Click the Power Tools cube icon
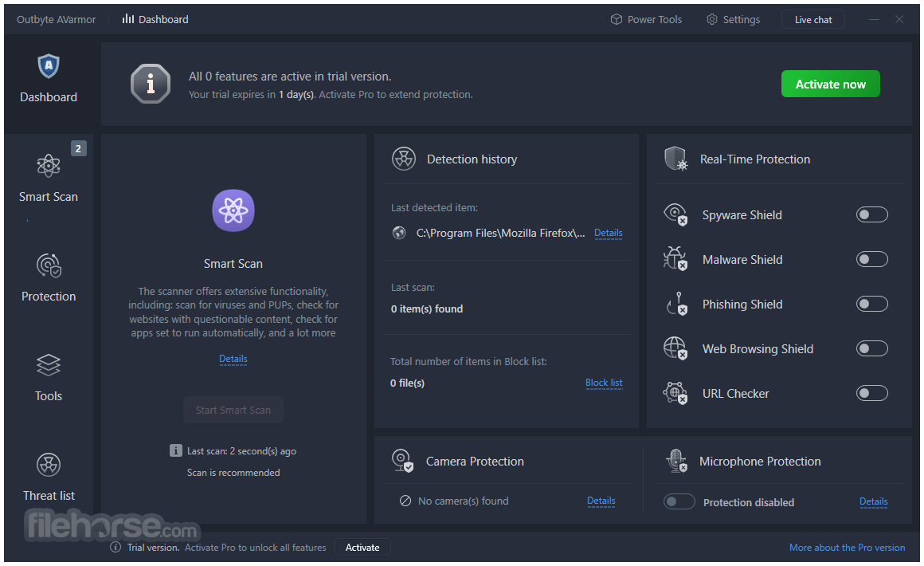Image resolution: width=924 pixels, height=566 pixels. [617, 19]
